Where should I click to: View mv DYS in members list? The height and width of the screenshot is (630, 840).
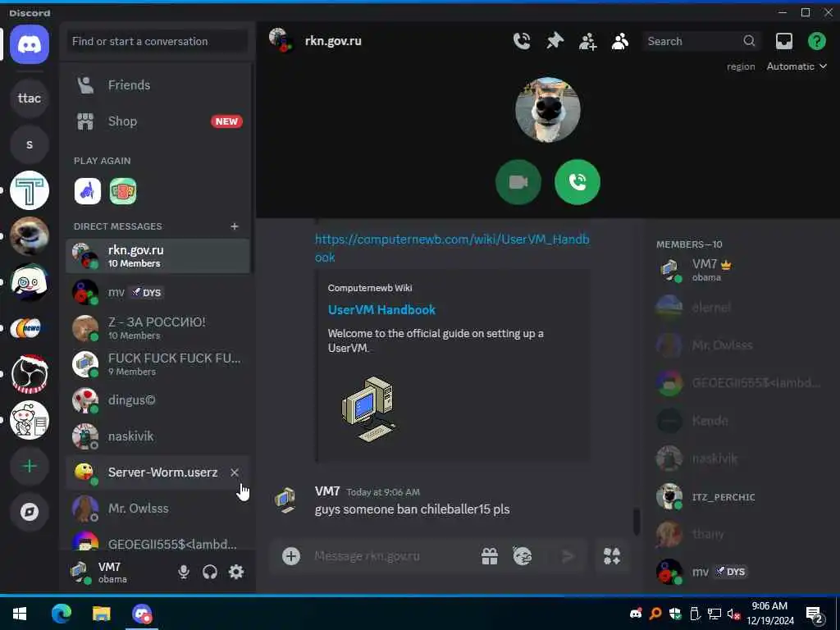click(x=739, y=572)
